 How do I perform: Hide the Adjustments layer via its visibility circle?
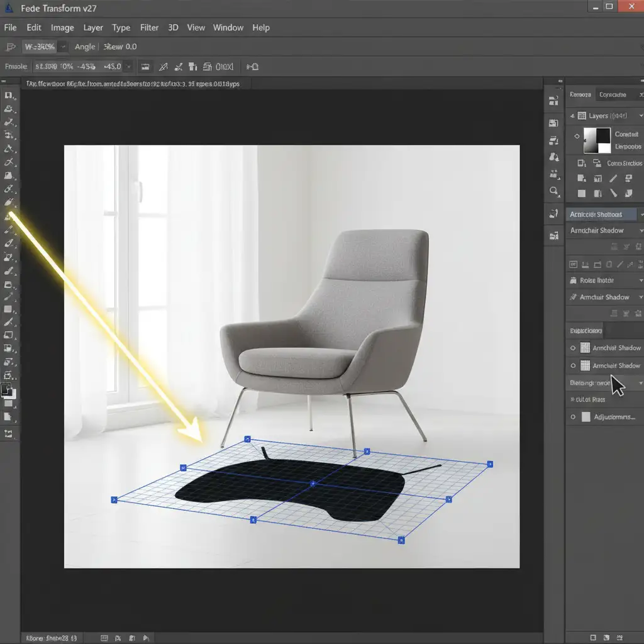click(x=573, y=416)
